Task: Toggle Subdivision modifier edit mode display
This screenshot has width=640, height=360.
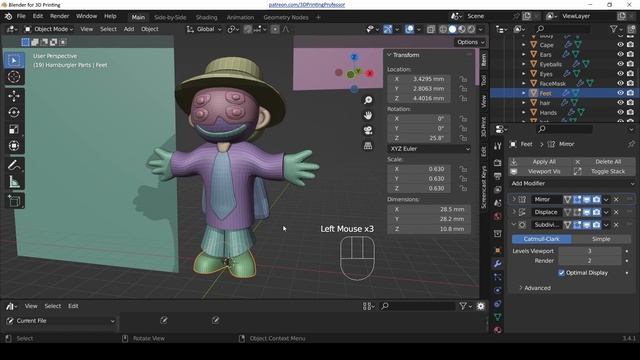Action: pyautogui.click(x=577, y=225)
